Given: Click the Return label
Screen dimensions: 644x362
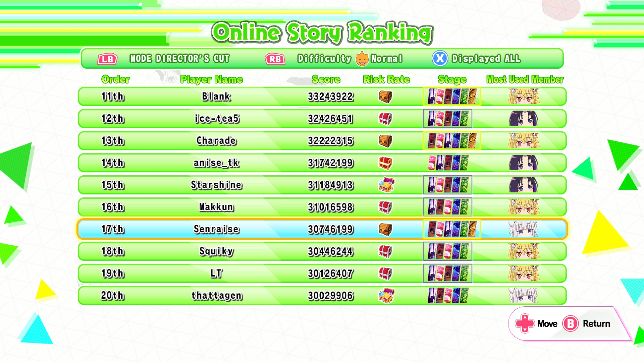Looking at the screenshot, I should coord(596,323).
